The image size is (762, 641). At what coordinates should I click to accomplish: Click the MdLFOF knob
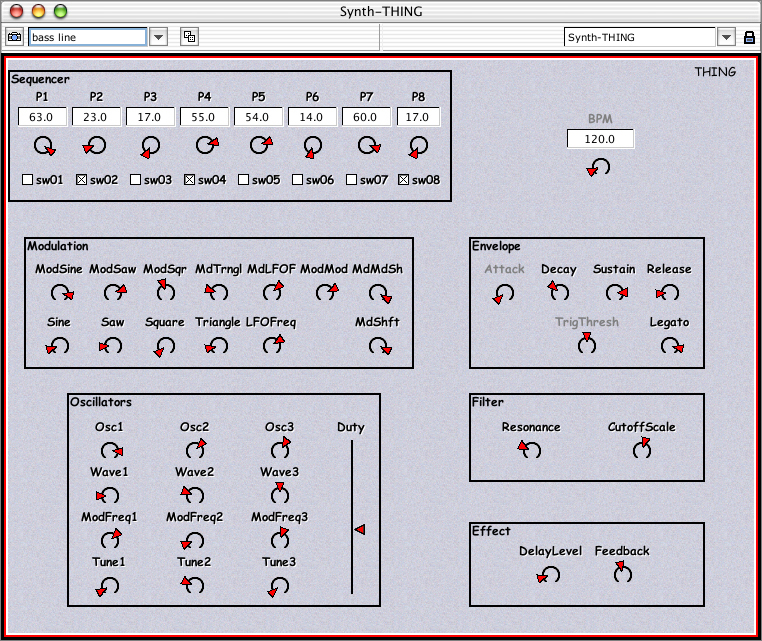273,291
